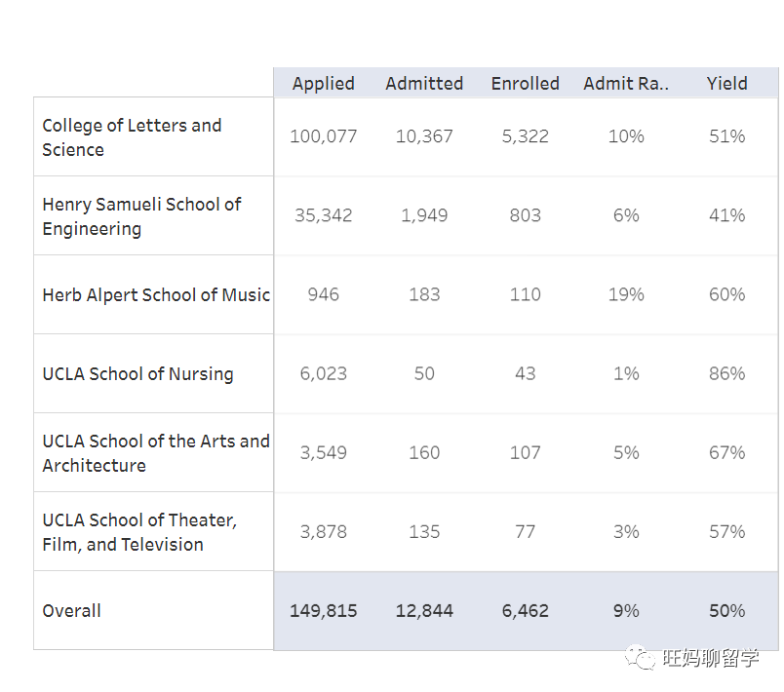Click Engineering enrolled value 803
The height and width of the screenshot is (692, 784).
coord(525,215)
